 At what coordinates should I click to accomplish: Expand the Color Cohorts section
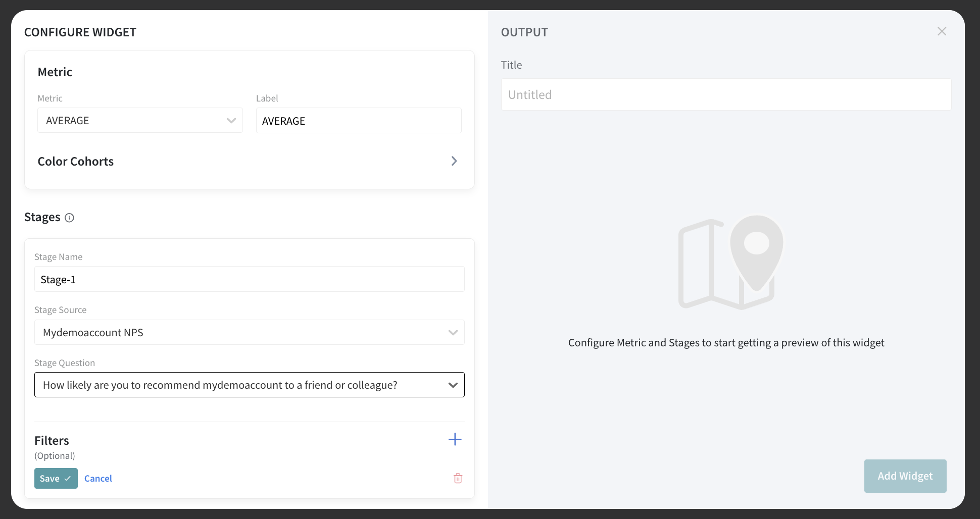454,161
